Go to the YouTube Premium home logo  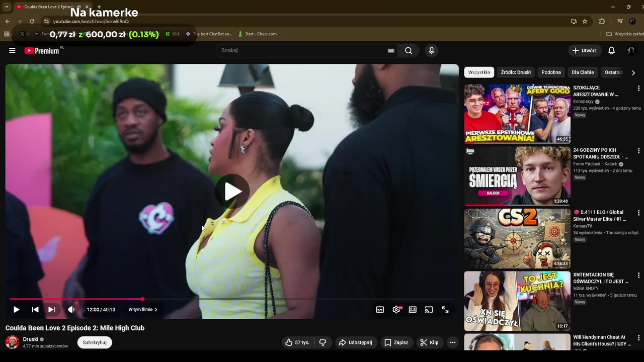coord(42,50)
